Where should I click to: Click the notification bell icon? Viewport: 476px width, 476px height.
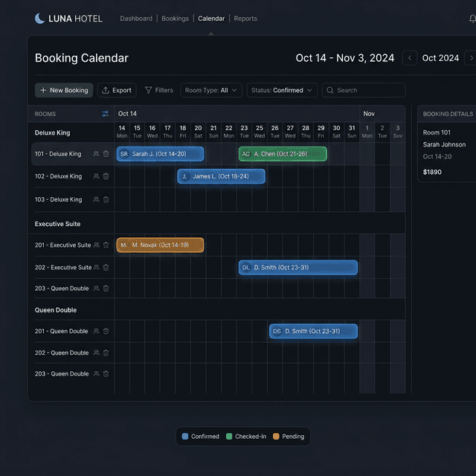(472, 19)
